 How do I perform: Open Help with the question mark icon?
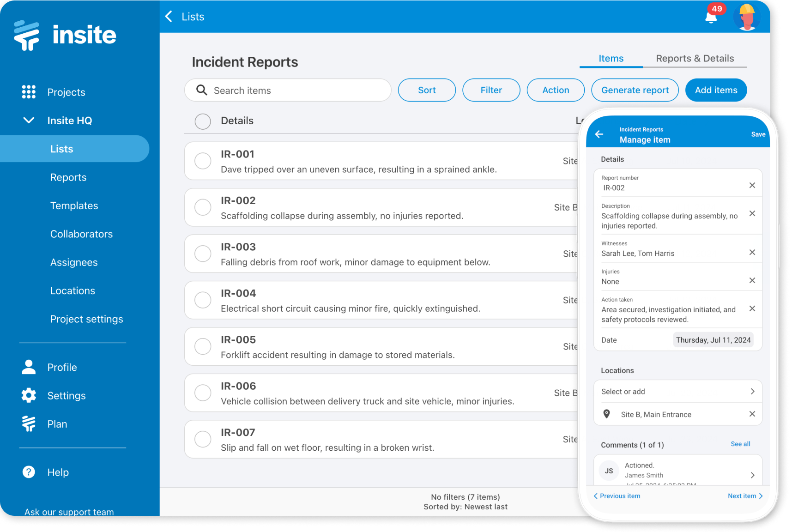(29, 472)
